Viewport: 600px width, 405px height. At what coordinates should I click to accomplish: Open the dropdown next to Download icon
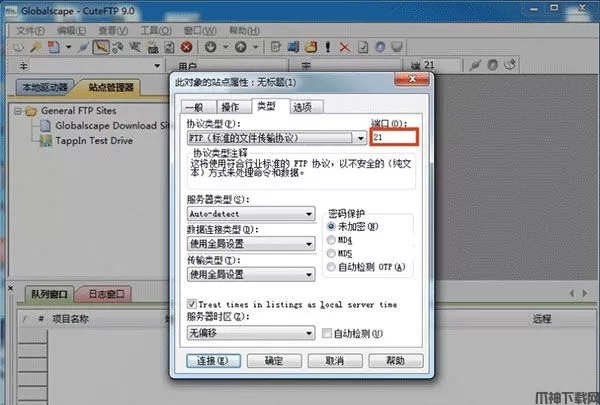(225, 47)
